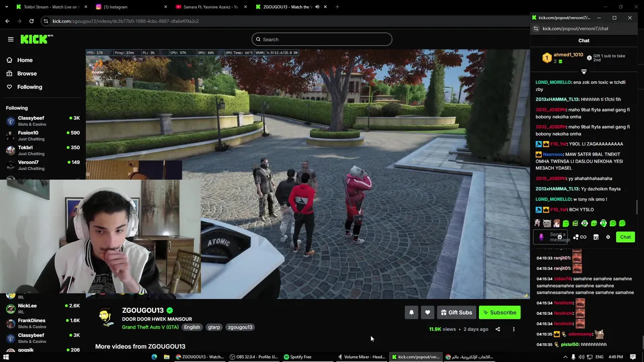Switch to the Tokbri Stream browser tab

[x=50, y=7]
